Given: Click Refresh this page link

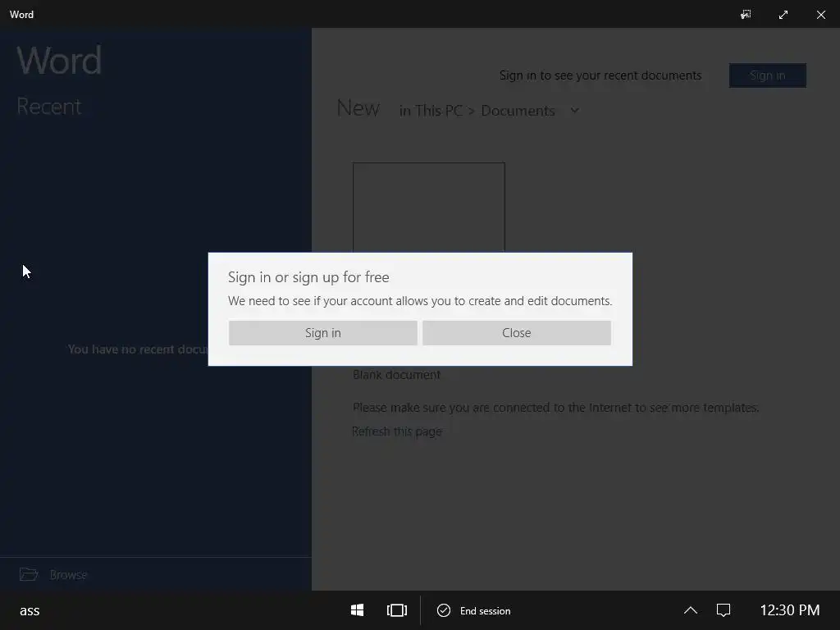Looking at the screenshot, I should (x=397, y=431).
